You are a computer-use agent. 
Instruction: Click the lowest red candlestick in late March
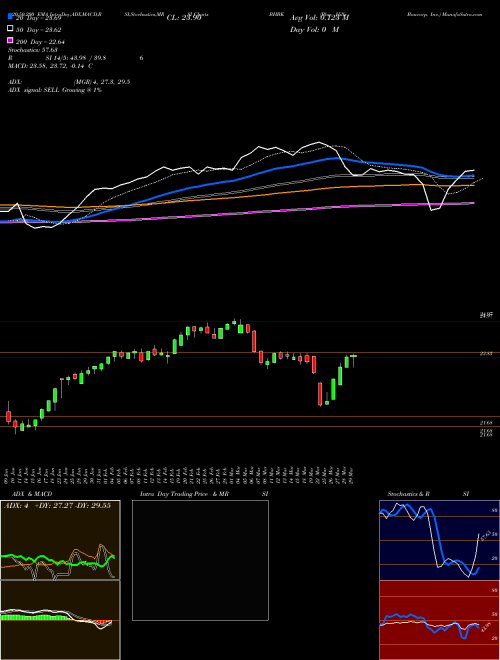(x=320, y=394)
